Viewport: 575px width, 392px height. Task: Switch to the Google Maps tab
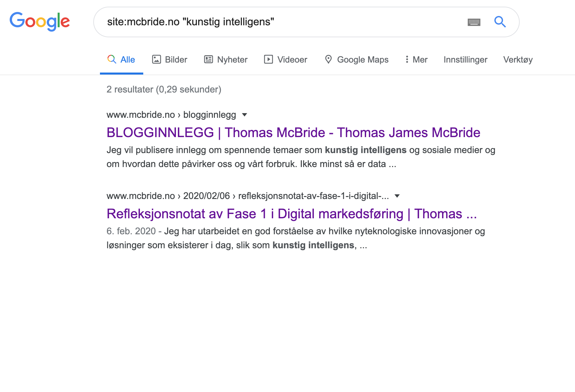point(356,60)
